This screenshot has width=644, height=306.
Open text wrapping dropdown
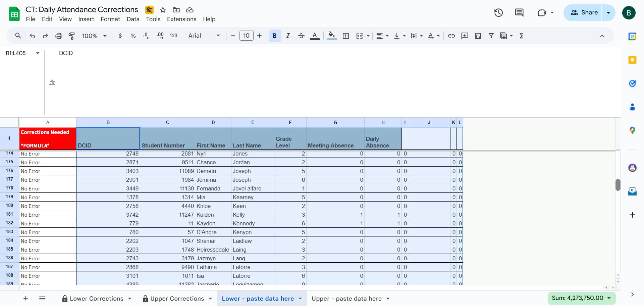(417, 36)
